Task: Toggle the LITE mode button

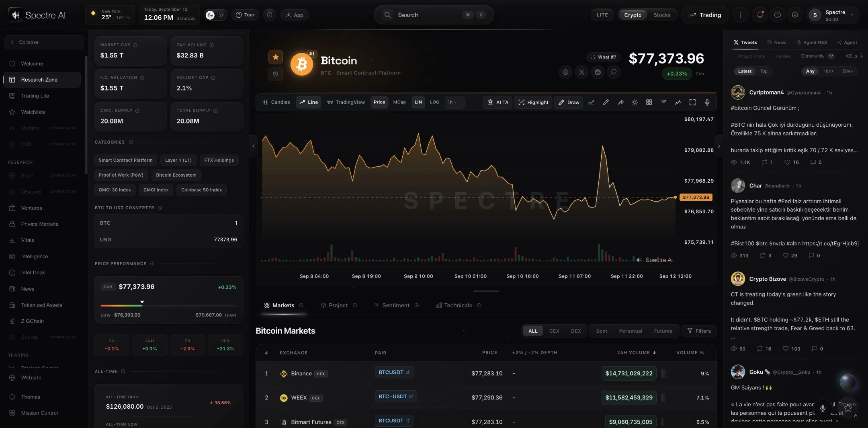Action: coord(602,15)
